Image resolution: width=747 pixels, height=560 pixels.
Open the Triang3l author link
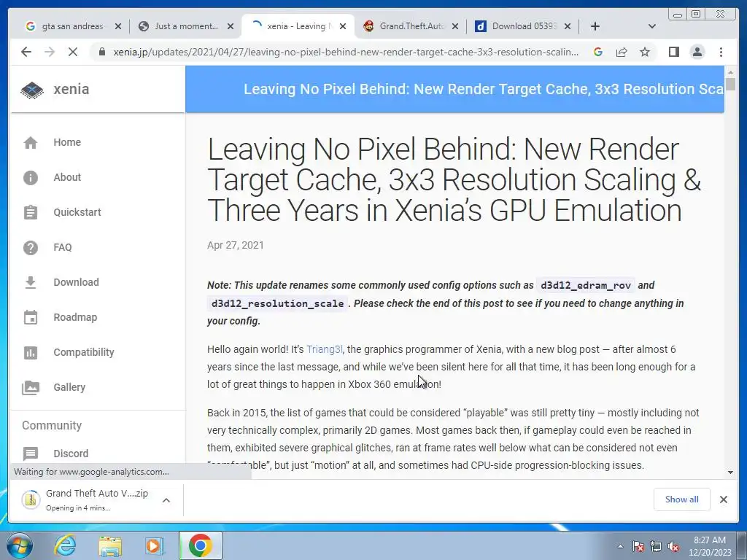[x=325, y=349]
